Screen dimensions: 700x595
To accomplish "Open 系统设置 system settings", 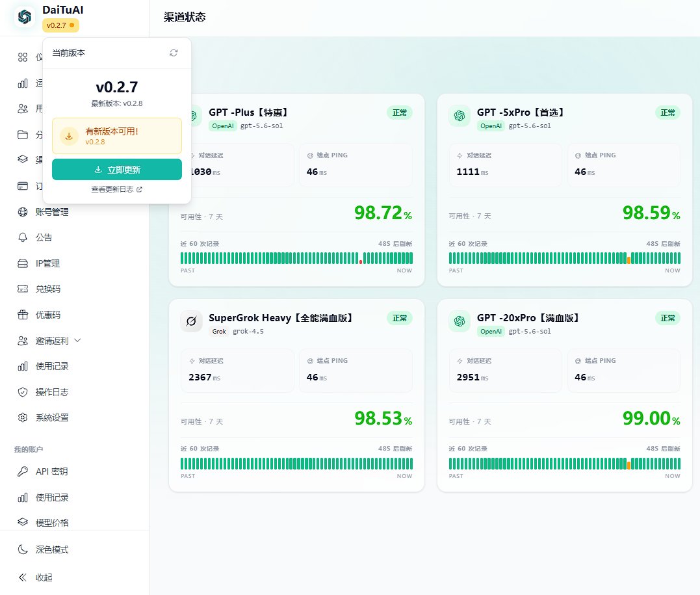I will click(x=52, y=417).
